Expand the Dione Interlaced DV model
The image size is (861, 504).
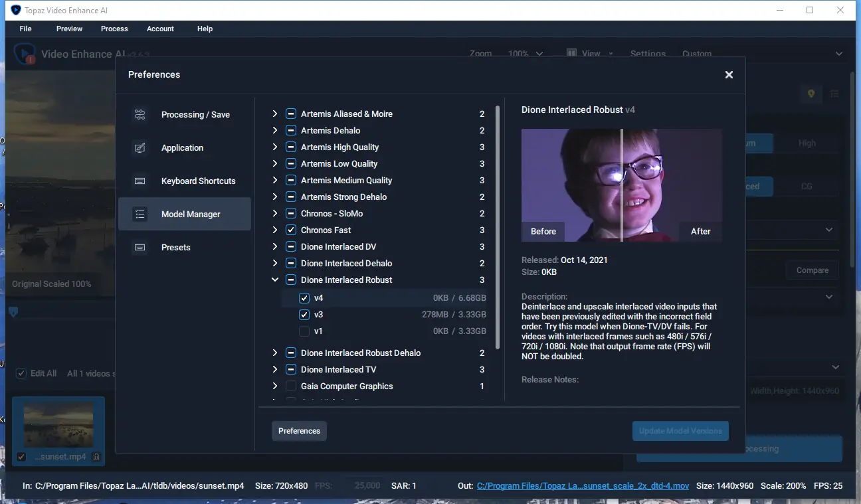(x=275, y=247)
